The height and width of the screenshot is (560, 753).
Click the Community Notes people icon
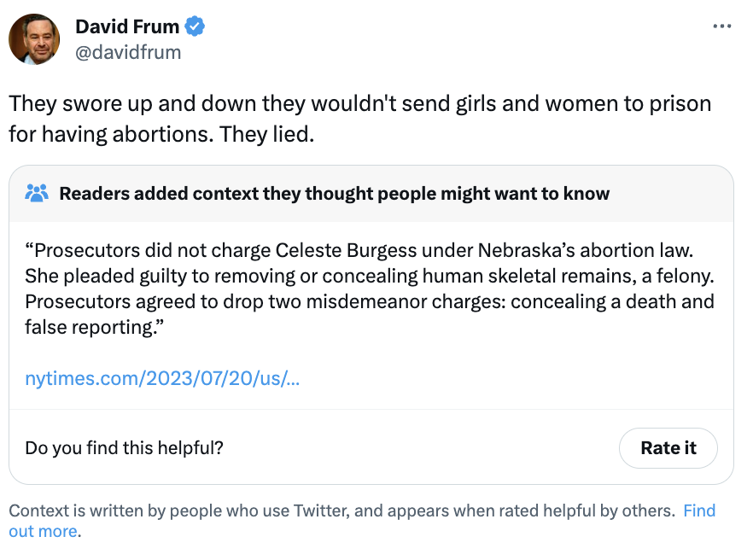[37, 193]
